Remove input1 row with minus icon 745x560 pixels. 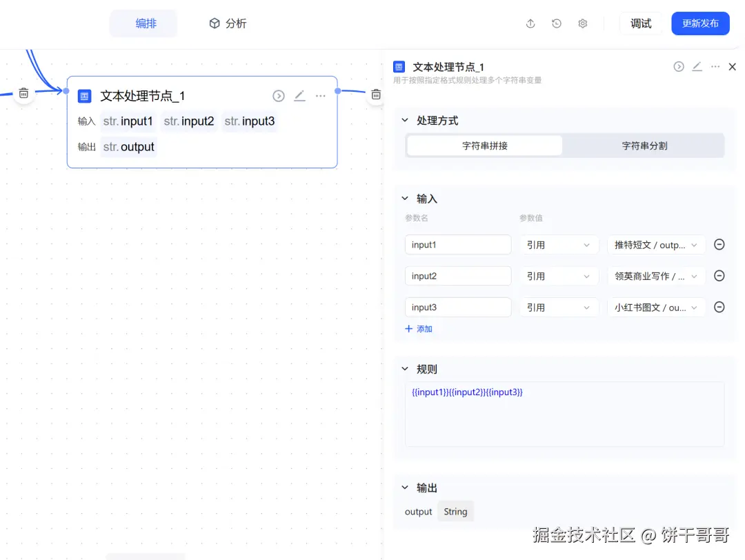719,245
